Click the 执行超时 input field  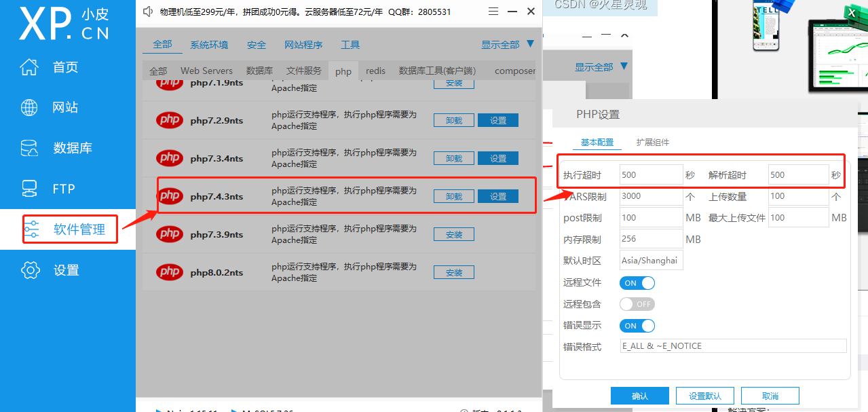tap(652, 174)
